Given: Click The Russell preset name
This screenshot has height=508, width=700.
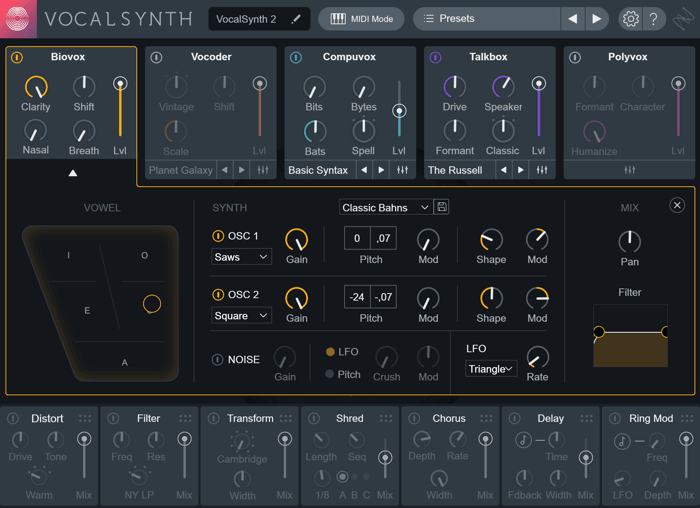Looking at the screenshot, I should [455, 170].
